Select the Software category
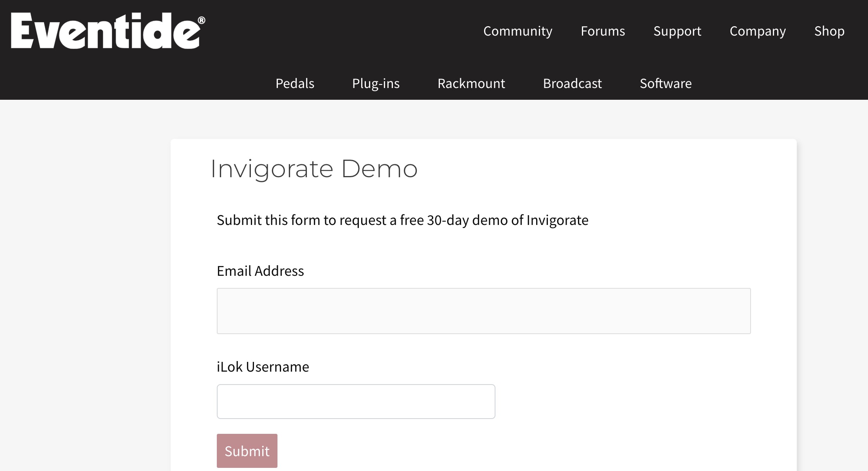 (666, 83)
